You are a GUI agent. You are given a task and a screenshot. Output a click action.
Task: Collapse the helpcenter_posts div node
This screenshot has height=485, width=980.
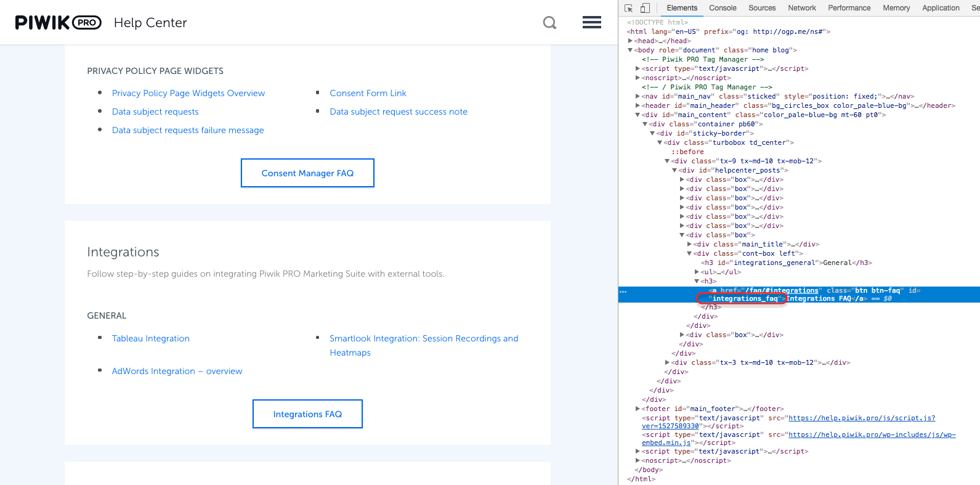pyautogui.click(x=674, y=170)
